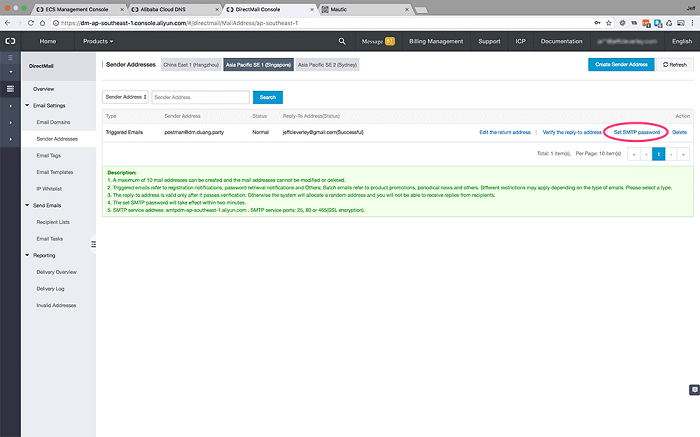The width and height of the screenshot is (700, 437).
Task: Click the reply-to address jeffcleverley@gmail.com cell
Action: pos(323,132)
